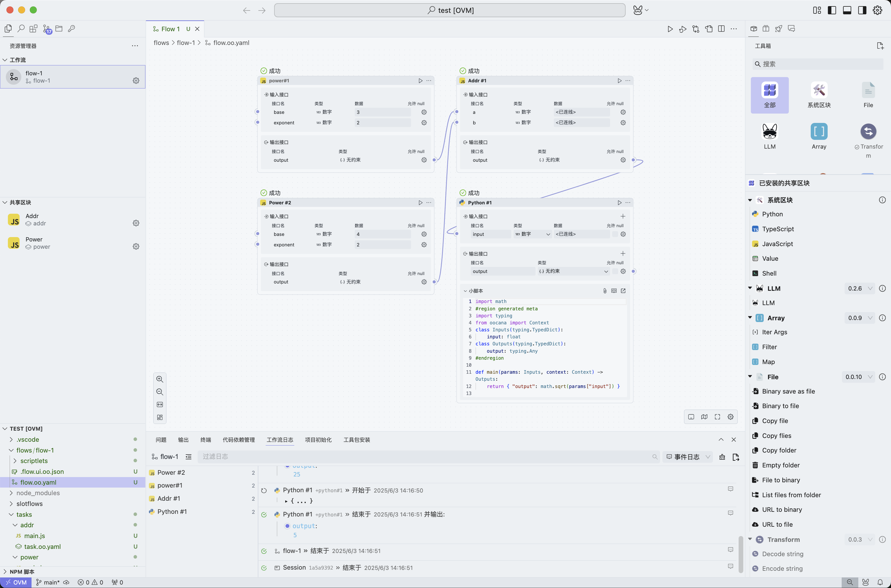Toggle the minimap icon on canvas
The image size is (891, 588).
(704, 417)
